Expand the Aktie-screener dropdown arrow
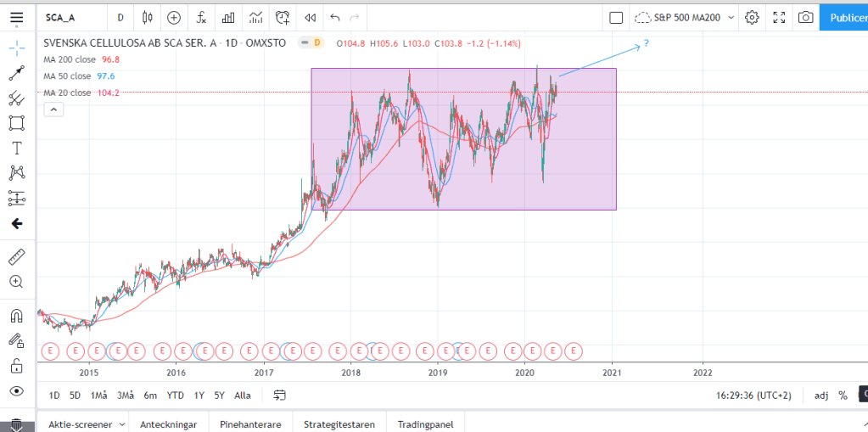The width and height of the screenshot is (868, 432). tap(122, 424)
